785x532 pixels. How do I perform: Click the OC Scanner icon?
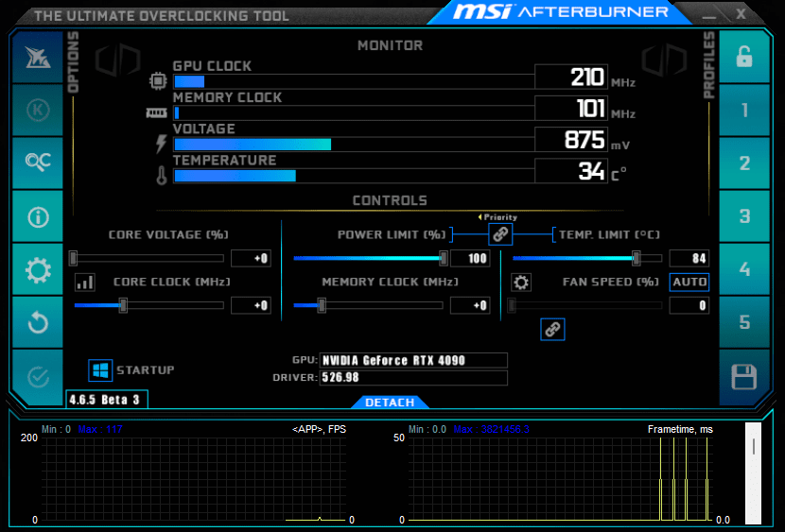tap(38, 163)
